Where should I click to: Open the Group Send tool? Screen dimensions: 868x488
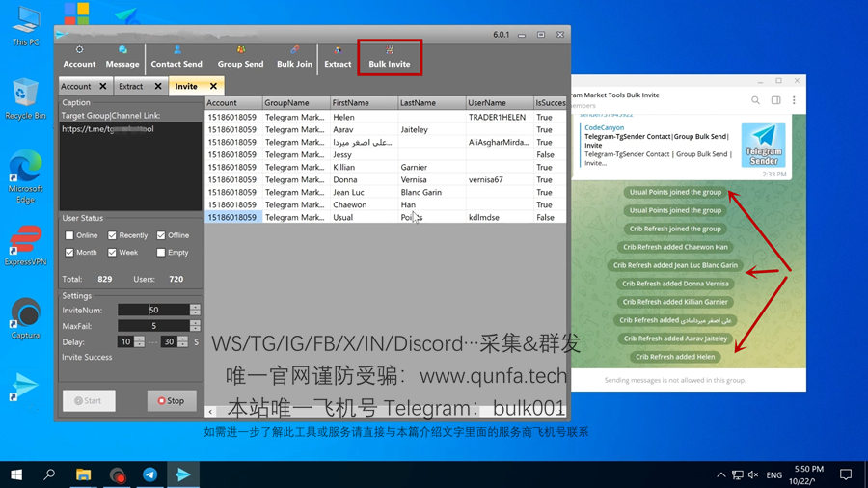pyautogui.click(x=240, y=58)
